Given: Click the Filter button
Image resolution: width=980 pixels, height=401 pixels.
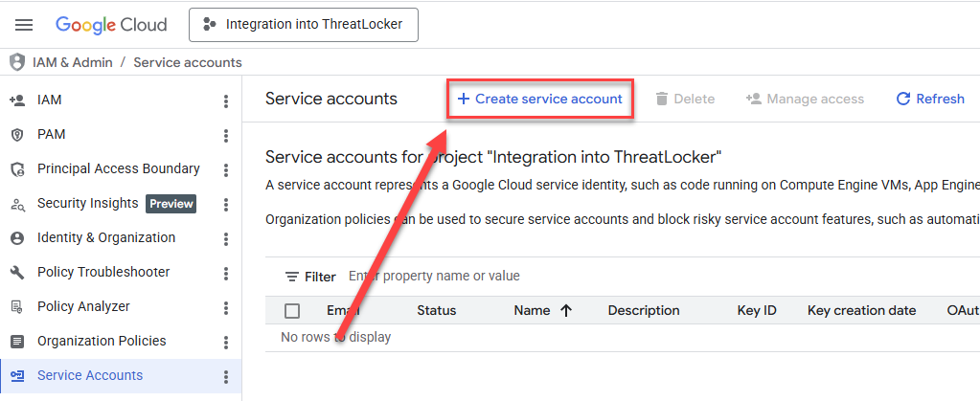Looking at the screenshot, I should [x=310, y=277].
